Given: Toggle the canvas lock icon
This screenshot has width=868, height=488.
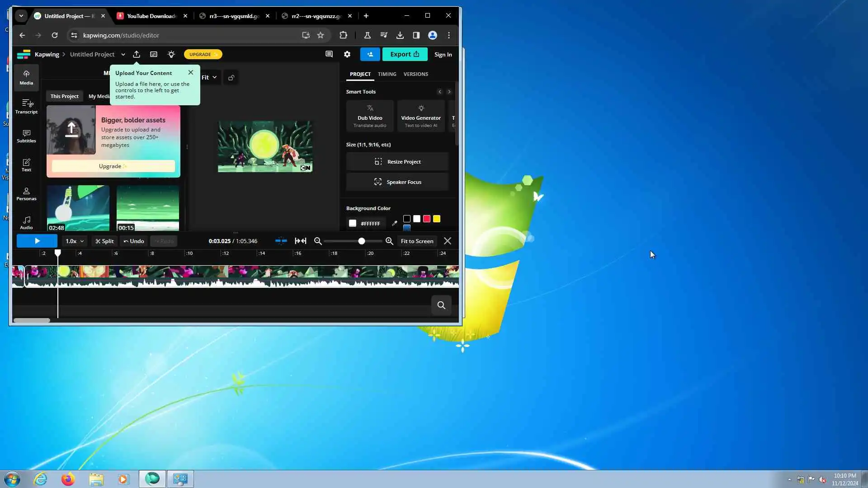Looking at the screenshot, I should (x=231, y=78).
